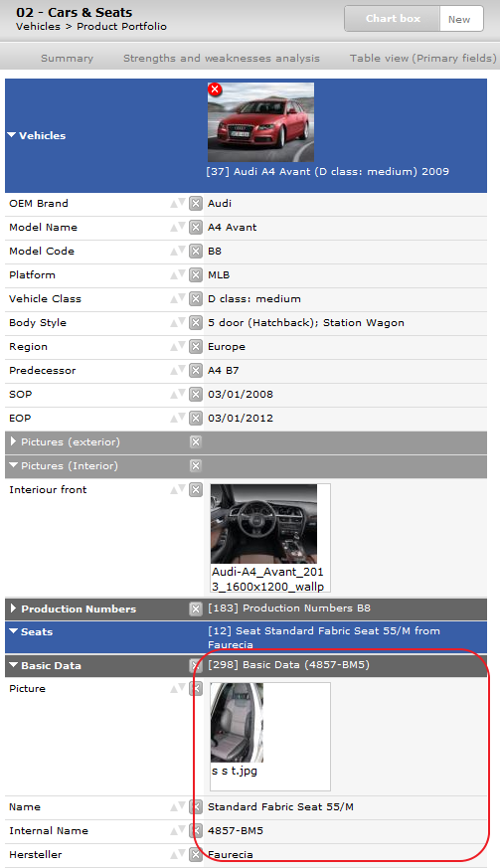Image resolution: width=500 pixels, height=868 pixels.
Task: Click the A4 B7 predecessor value
Action: pyautogui.click(x=223, y=370)
